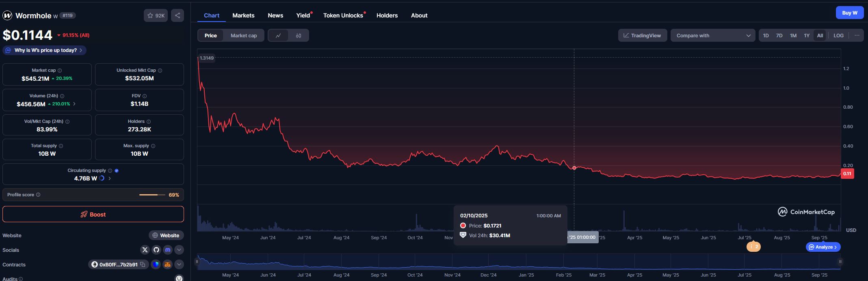Expand more Contracts list
The width and height of the screenshot is (868, 281).
point(179,264)
